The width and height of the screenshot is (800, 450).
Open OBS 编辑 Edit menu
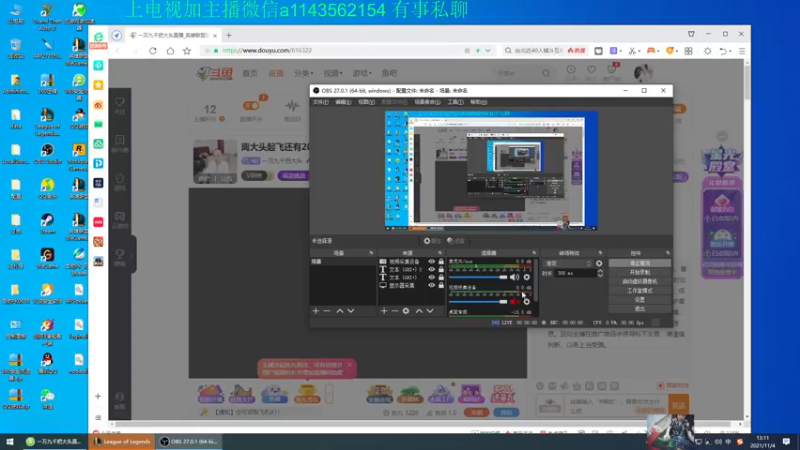tap(343, 102)
